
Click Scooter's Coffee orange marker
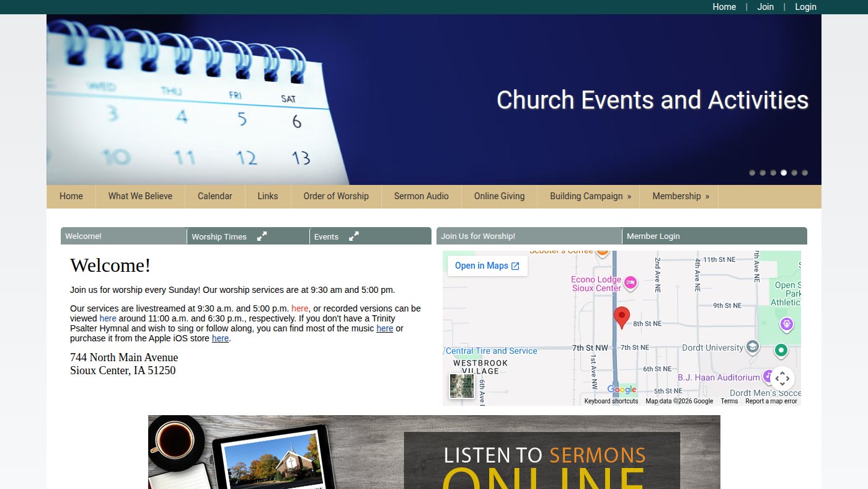pyautogui.click(x=602, y=253)
